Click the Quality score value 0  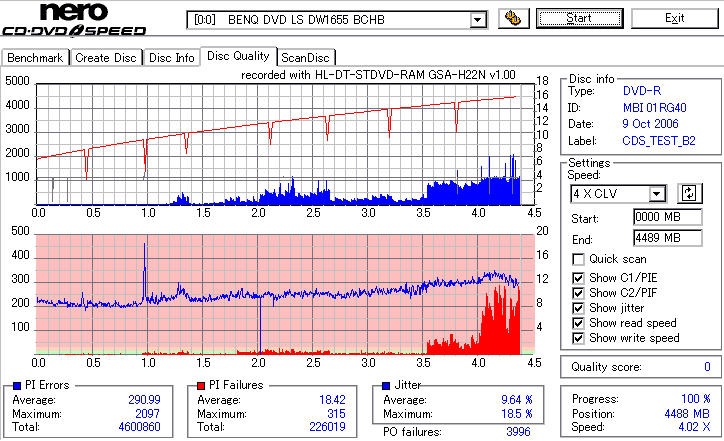[707, 367]
